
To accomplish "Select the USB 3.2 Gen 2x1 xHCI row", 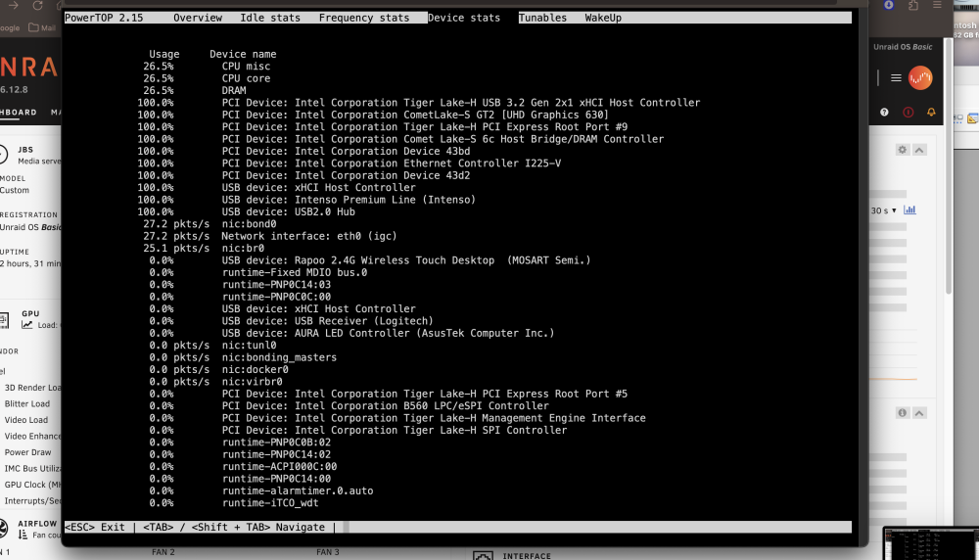I will click(418, 103).
